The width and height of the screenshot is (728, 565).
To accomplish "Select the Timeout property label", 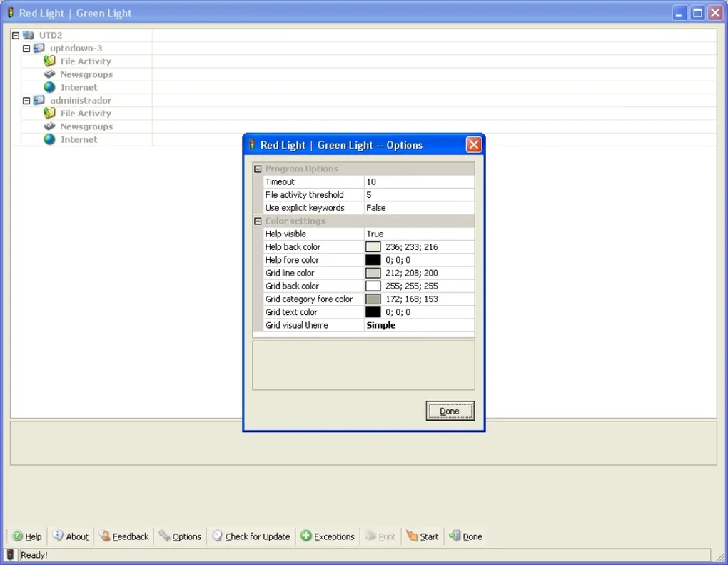I will click(x=280, y=181).
